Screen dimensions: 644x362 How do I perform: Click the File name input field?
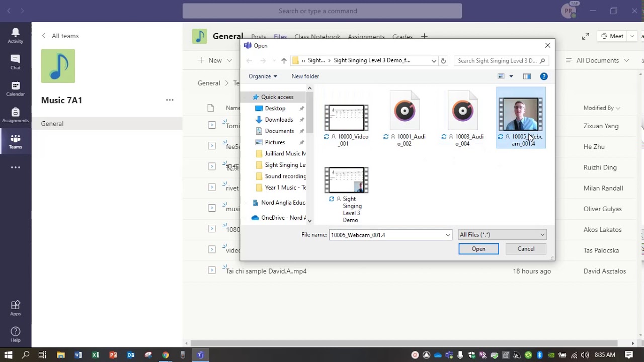(x=387, y=235)
